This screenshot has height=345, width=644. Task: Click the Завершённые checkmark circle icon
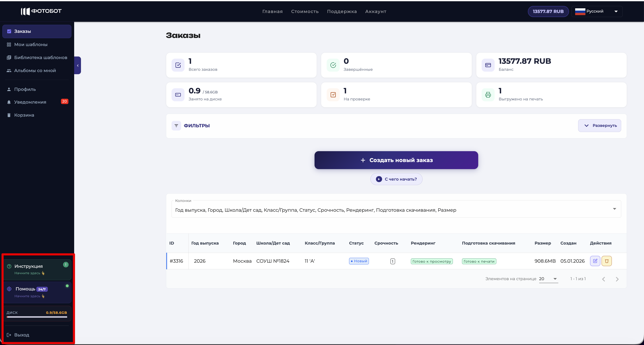click(333, 65)
